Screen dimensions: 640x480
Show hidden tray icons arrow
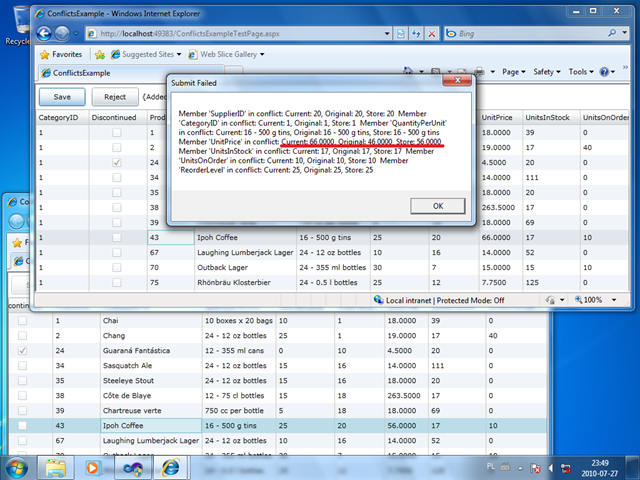520,468
